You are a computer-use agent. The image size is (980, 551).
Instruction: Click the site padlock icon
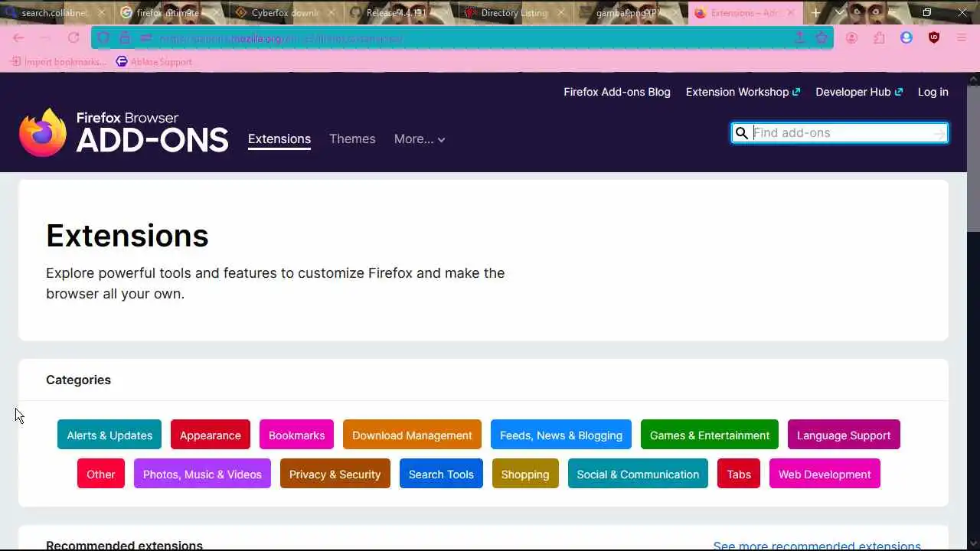point(125,37)
